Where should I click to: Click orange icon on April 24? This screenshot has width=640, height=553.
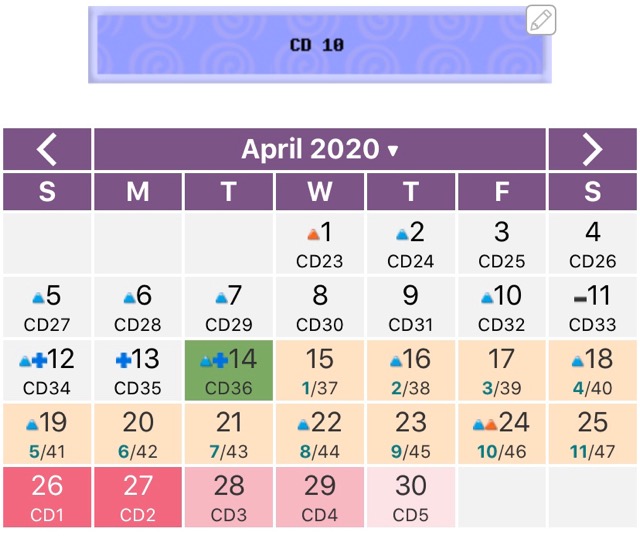[x=491, y=425]
